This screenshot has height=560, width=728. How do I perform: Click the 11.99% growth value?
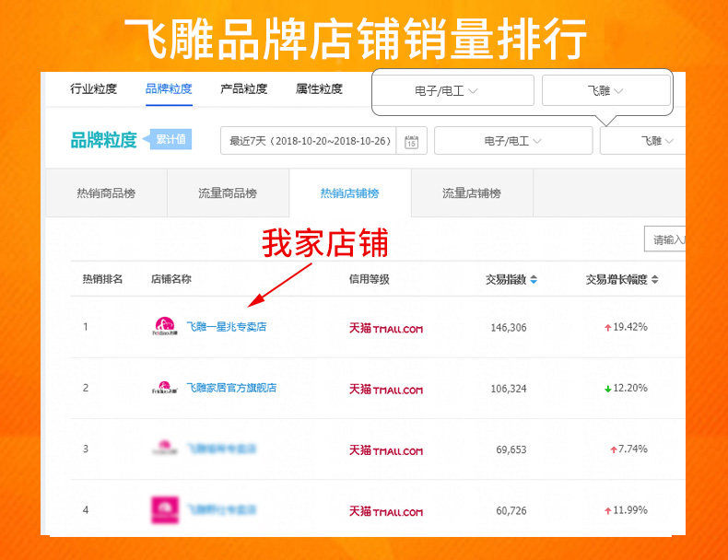click(630, 510)
